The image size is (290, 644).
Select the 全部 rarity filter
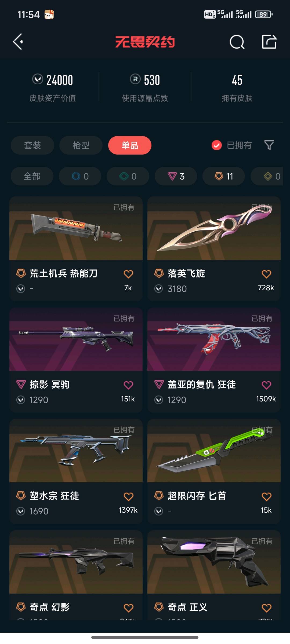tap(32, 176)
